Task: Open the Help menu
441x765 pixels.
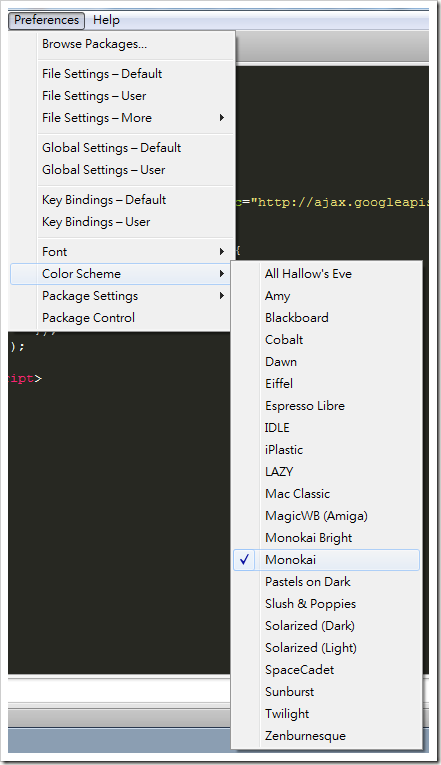Action: pos(106,20)
